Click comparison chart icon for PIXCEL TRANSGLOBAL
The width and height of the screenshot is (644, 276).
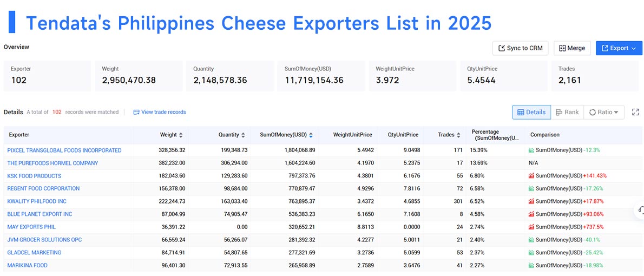[531, 150]
